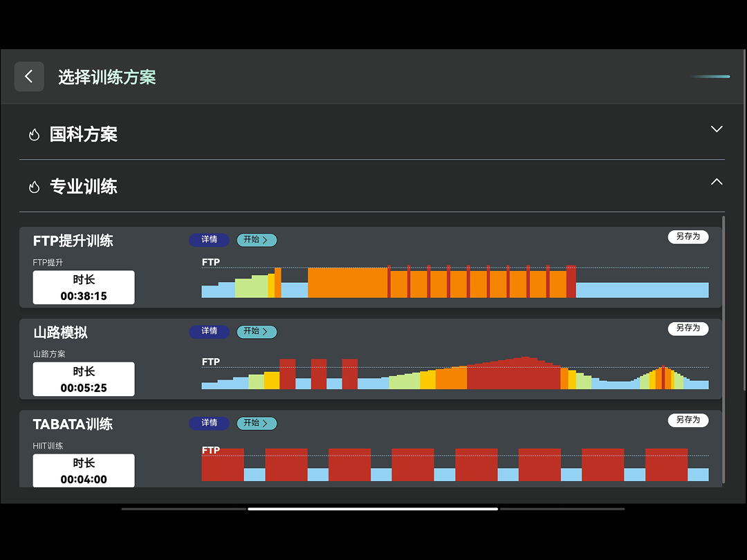Save FTP提升训练 with 另存为

click(x=688, y=236)
